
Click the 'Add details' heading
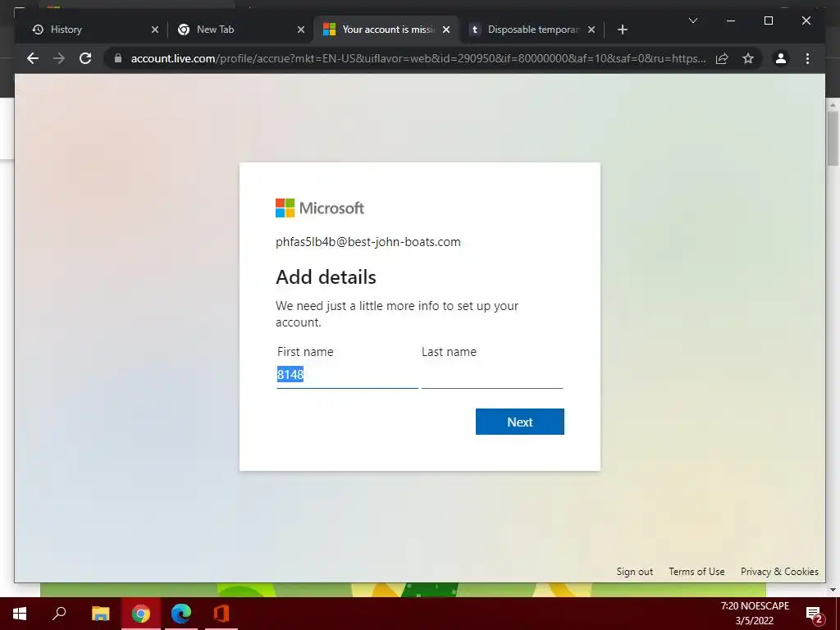coord(326,277)
